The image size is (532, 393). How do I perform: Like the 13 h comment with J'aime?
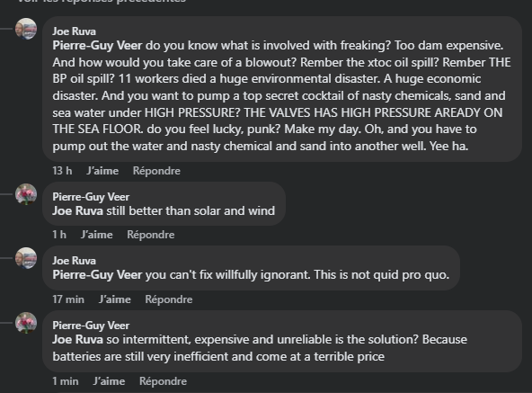(x=102, y=171)
